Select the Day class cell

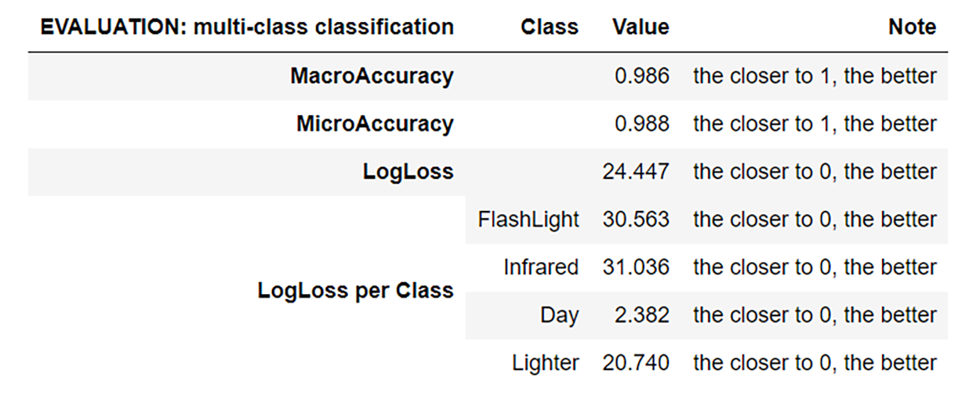tap(559, 315)
